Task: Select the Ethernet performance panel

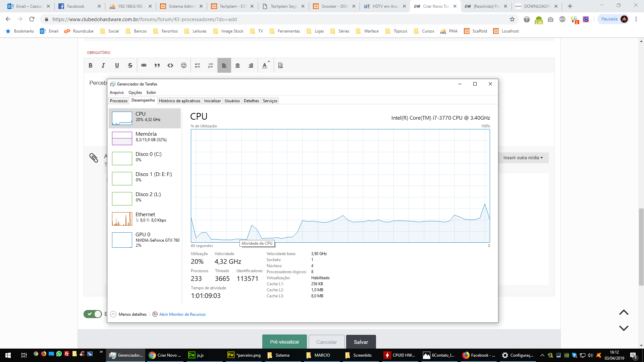Action: point(145,219)
